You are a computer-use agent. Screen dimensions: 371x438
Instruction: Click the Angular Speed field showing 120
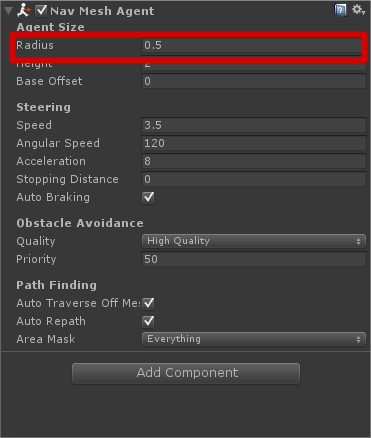pyautogui.click(x=254, y=143)
